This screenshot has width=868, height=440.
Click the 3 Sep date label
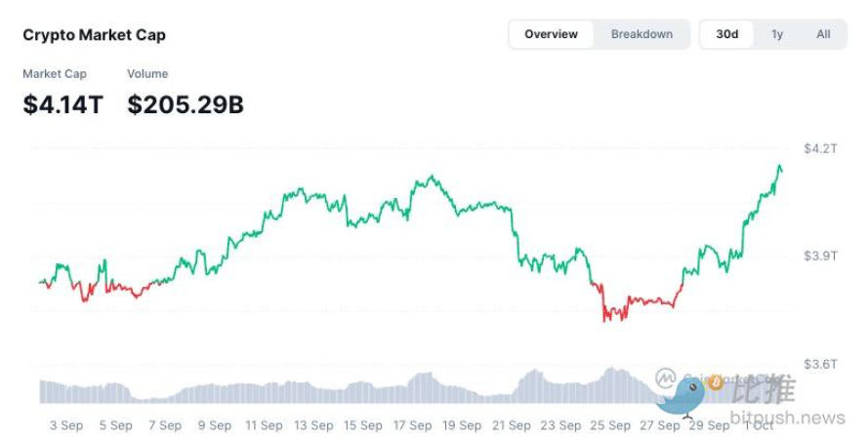[65, 425]
